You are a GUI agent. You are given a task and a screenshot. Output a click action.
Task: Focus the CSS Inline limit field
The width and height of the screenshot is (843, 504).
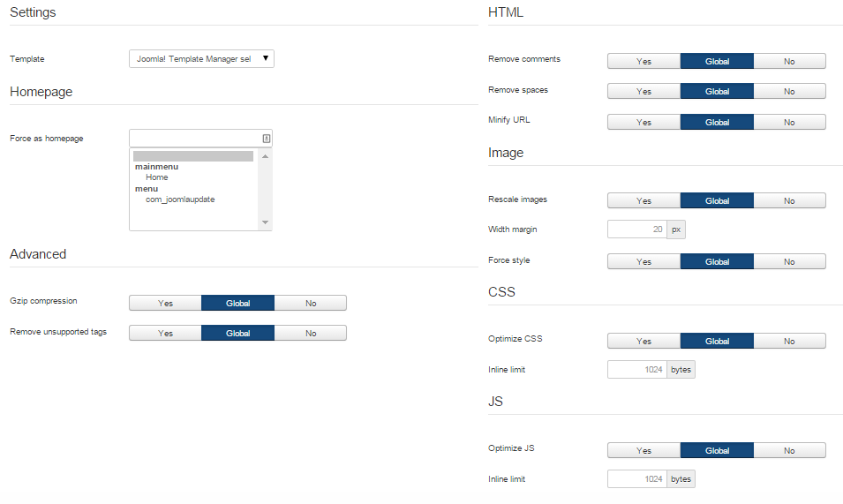(636, 370)
